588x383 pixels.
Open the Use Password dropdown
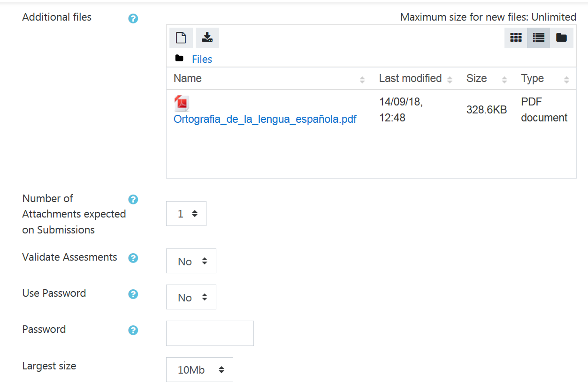[x=191, y=297]
